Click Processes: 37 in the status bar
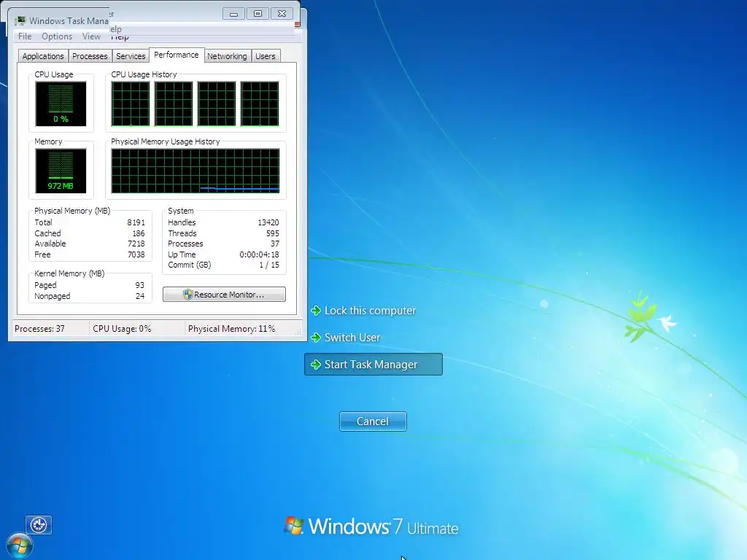The image size is (747, 560). point(39,329)
